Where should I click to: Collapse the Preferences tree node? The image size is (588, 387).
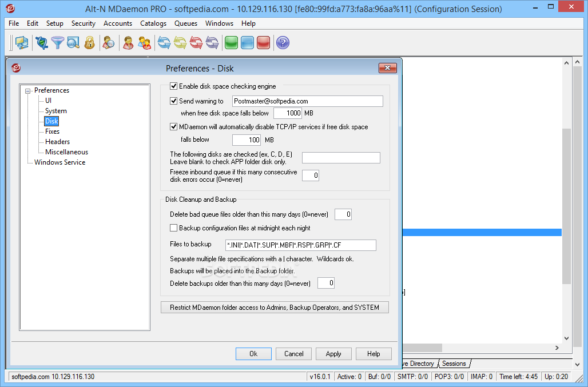[28, 91]
